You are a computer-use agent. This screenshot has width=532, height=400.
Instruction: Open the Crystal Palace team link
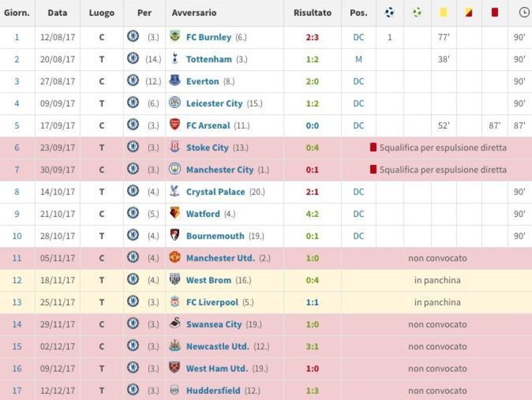[216, 192]
